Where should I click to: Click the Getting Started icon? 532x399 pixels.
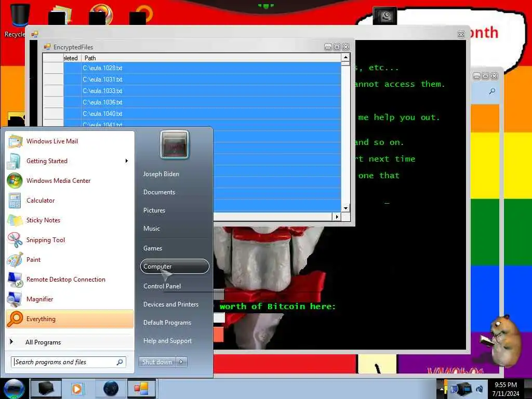pyautogui.click(x=14, y=161)
